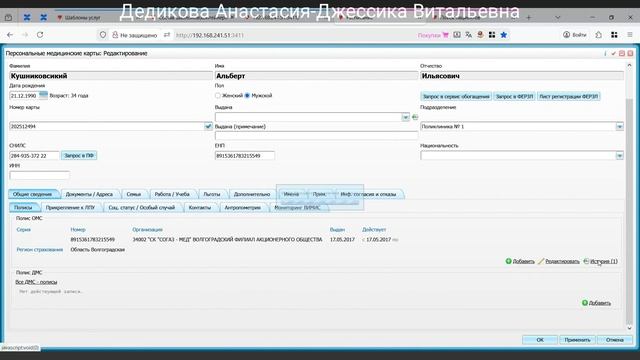Open 'Соц. статус / Особый случай' sub-tab
The height and width of the screenshot is (360, 640).
142,208
